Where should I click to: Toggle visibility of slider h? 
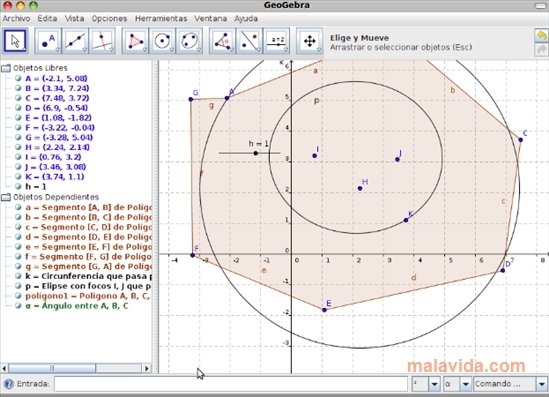[18, 186]
